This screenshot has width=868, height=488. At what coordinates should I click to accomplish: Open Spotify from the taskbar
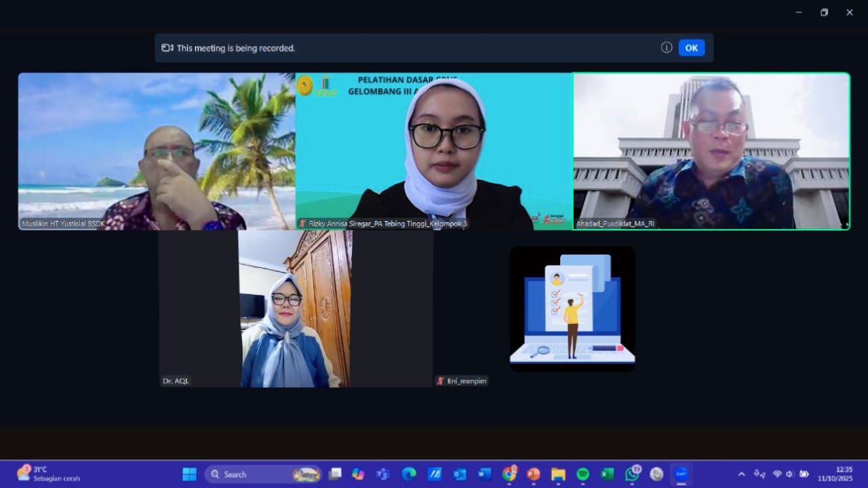[x=583, y=474]
